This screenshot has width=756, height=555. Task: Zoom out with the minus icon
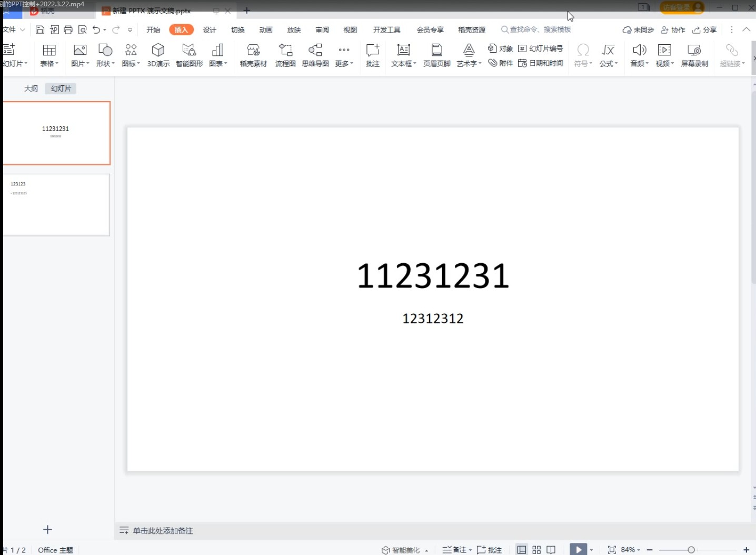tap(650, 550)
